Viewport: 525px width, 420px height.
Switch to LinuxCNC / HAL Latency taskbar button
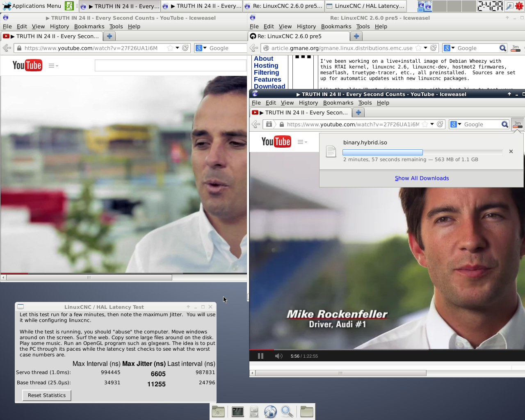coord(365,6)
